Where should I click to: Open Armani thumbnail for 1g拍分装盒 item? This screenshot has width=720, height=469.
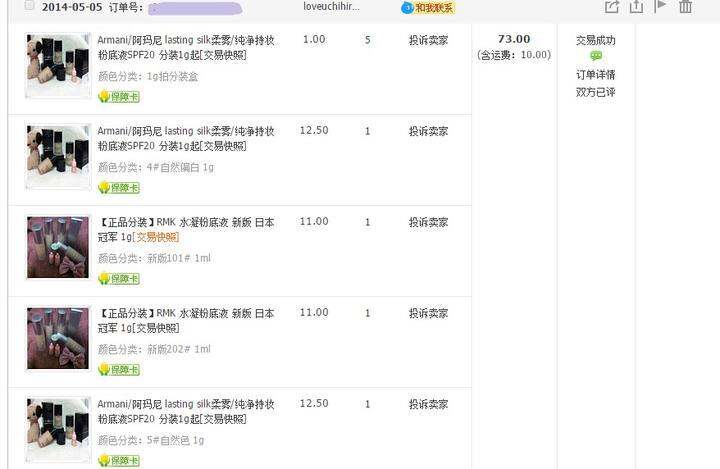click(x=58, y=65)
